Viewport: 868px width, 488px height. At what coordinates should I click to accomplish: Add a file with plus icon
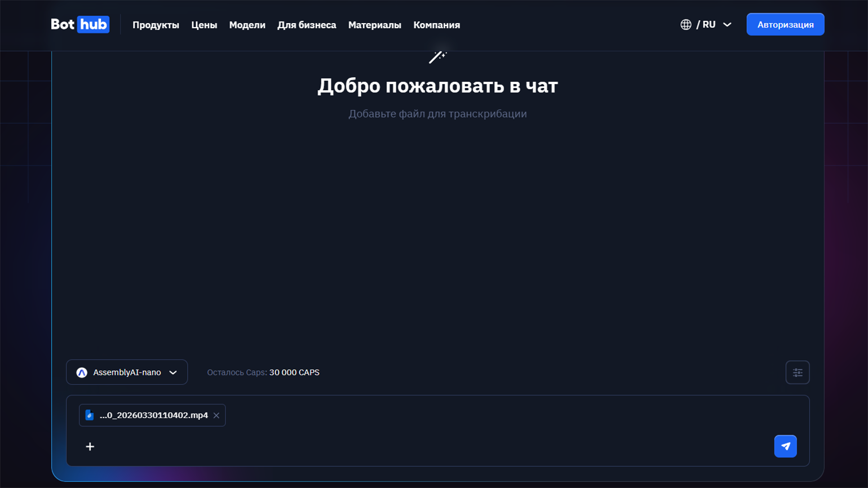click(x=90, y=446)
